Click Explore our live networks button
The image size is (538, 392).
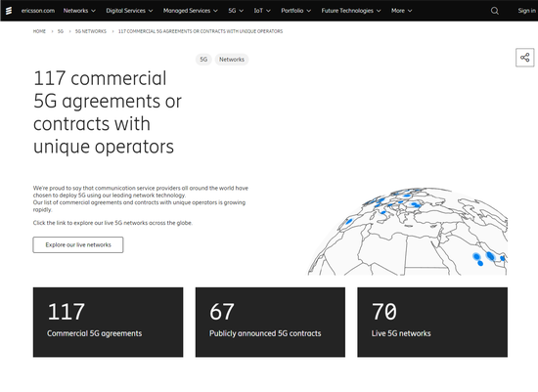pos(78,244)
